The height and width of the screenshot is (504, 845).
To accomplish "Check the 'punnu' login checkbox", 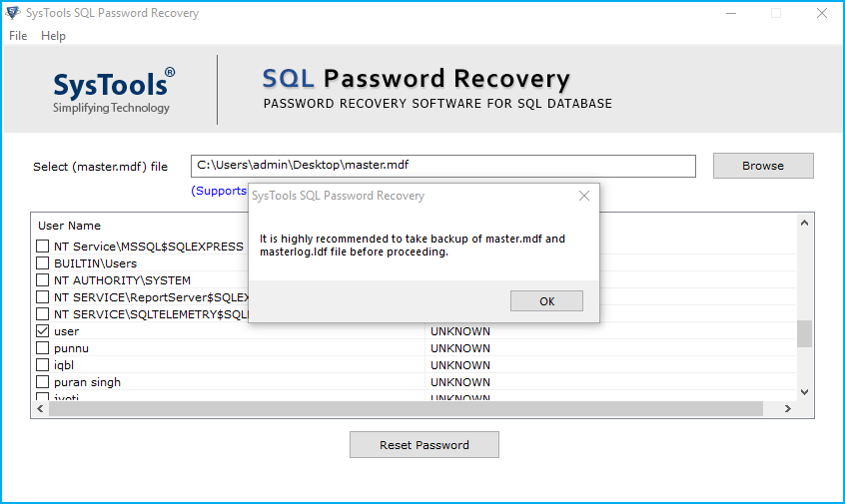I will tap(43, 348).
